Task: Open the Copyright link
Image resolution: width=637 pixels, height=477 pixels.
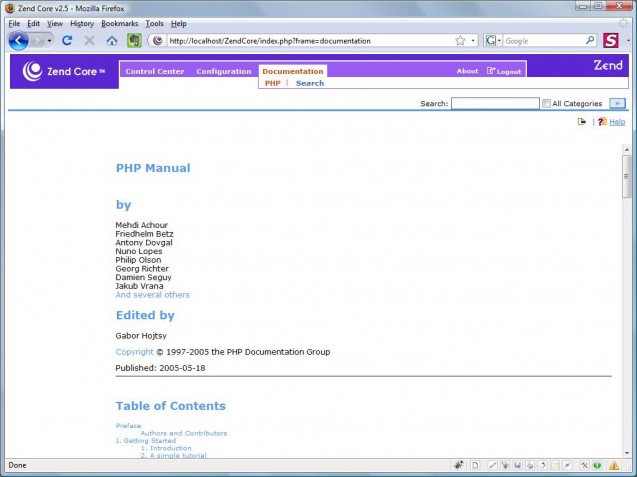Action: pos(134,352)
